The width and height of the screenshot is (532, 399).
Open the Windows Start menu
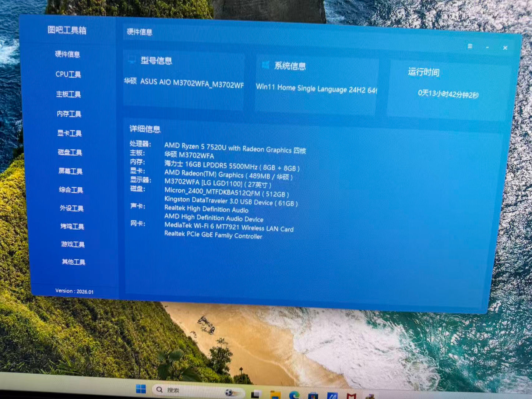coord(141,389)
